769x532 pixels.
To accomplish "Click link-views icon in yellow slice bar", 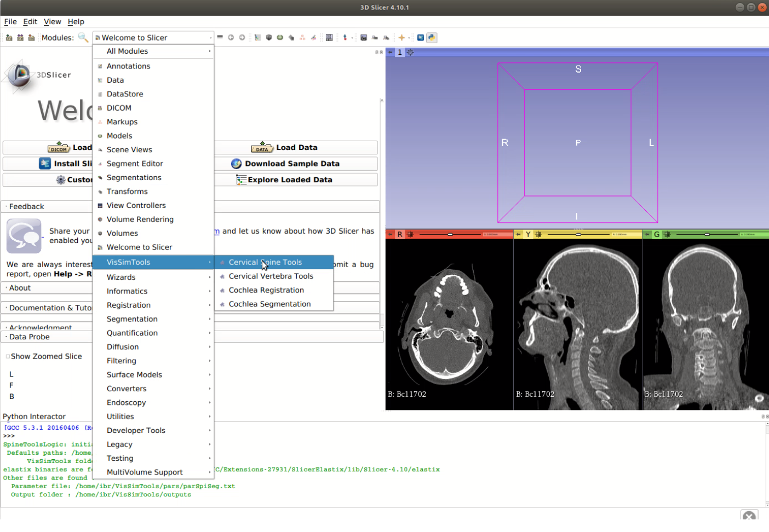I will coord(538,234).
